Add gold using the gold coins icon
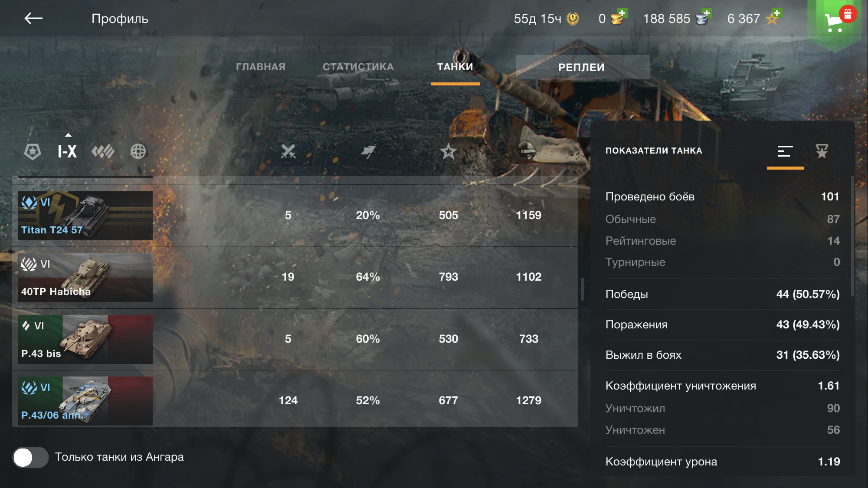The height and width of the screenshot is (488, 868). [618, 18]
